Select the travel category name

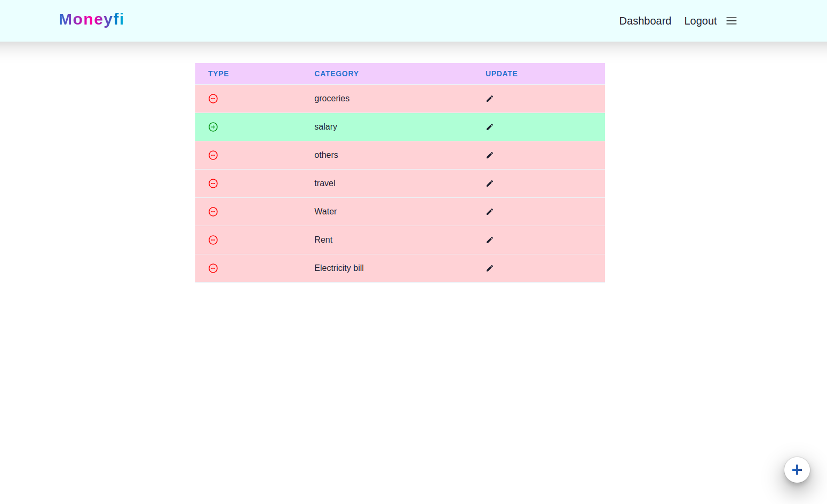tap(325, 183)
